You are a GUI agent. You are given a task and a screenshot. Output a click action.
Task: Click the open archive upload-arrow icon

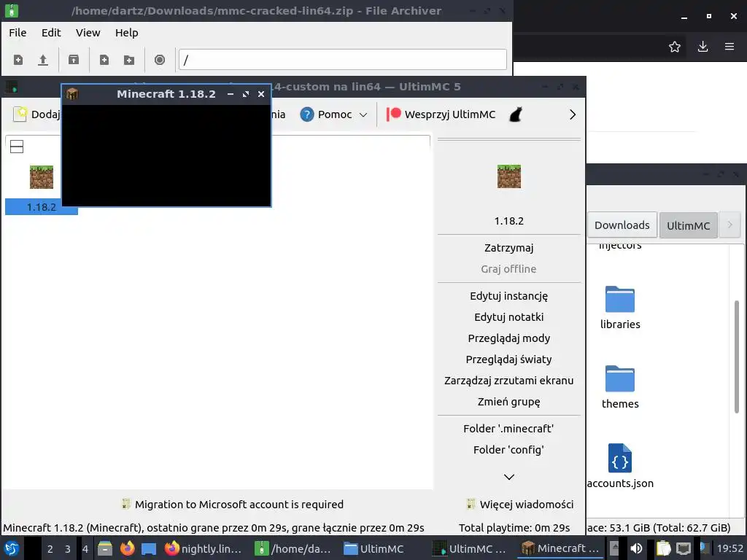tap(43, 60)
